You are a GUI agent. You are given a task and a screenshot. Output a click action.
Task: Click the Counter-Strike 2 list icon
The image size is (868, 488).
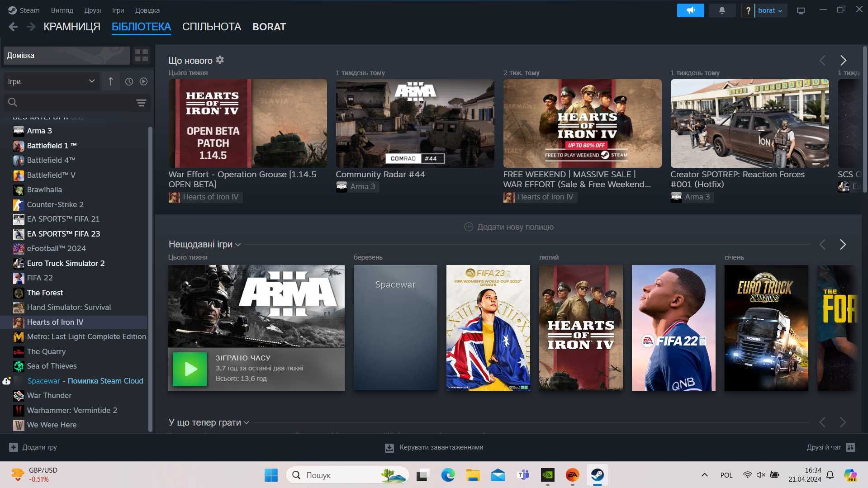tap(19, 205)
